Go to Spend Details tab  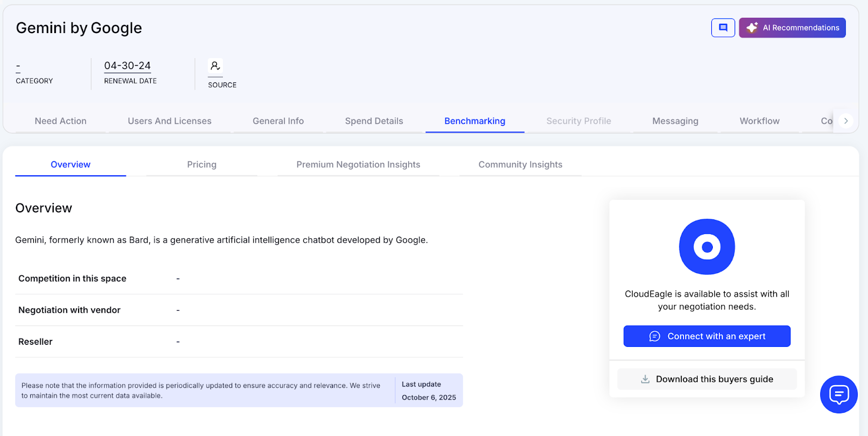coord(374,121)
